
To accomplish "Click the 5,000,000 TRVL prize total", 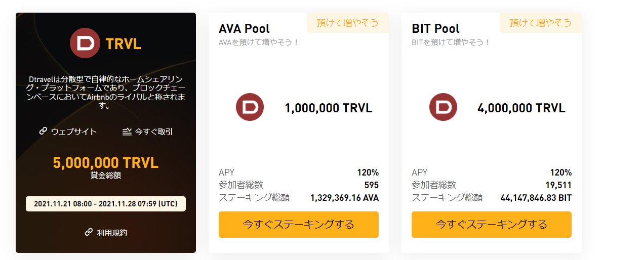I will (x=106, y=163).
